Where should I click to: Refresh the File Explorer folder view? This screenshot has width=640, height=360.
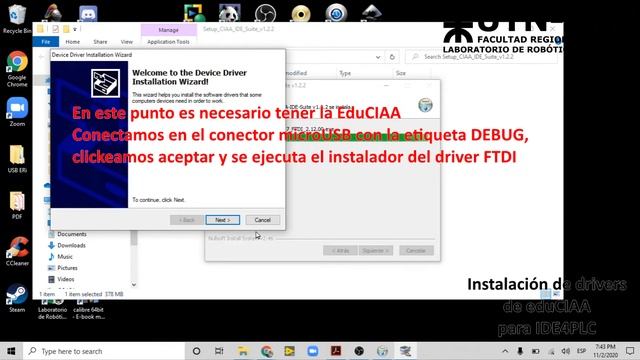pyautogui.click(x=392, y=57)
